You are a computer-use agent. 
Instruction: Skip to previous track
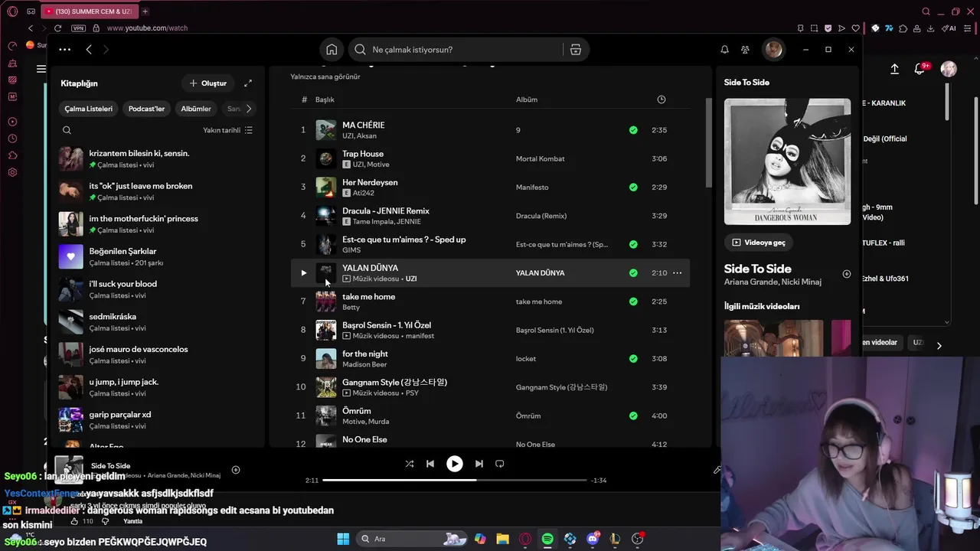430,464
